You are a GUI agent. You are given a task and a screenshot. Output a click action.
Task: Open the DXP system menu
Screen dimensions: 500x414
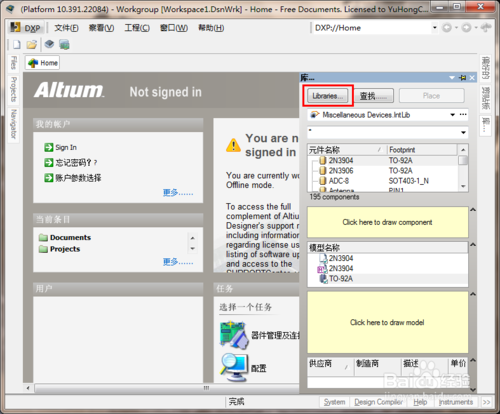tap(25, 28)
